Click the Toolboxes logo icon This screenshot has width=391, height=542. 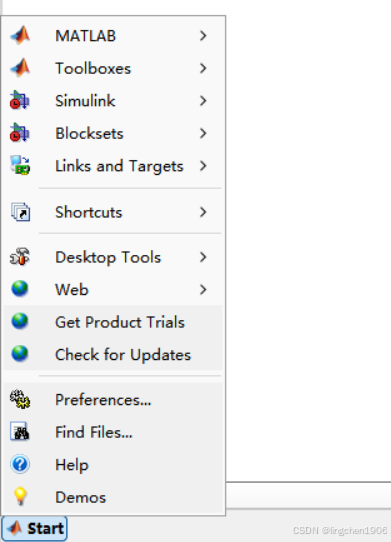tap(20, 68)
